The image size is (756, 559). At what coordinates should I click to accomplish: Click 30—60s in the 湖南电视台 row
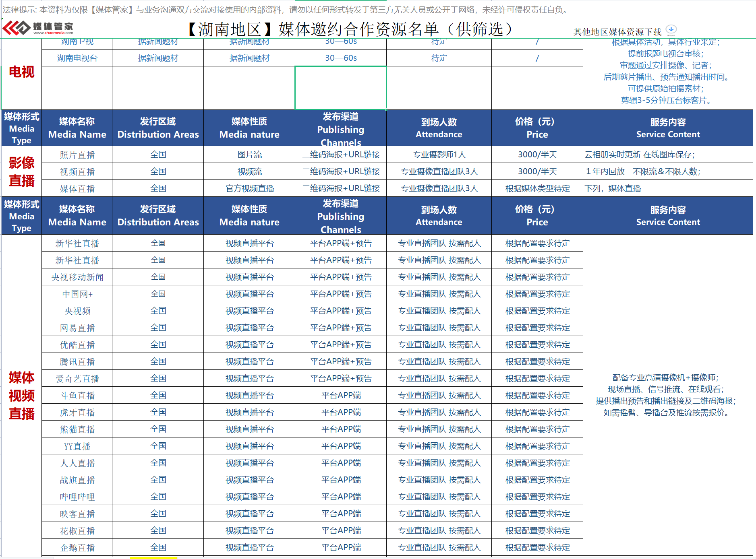(x=341, y=58)
